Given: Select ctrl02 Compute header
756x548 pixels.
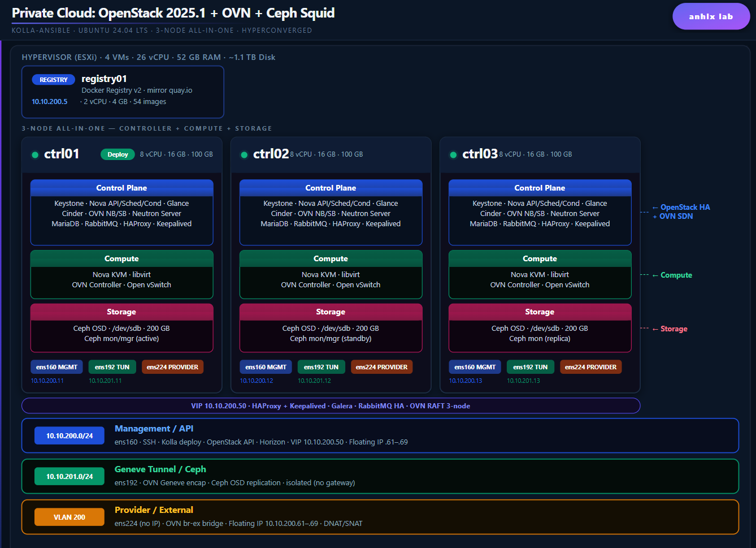Looking at the screenshot, I should pyautogui.click(x=331, y=258).
